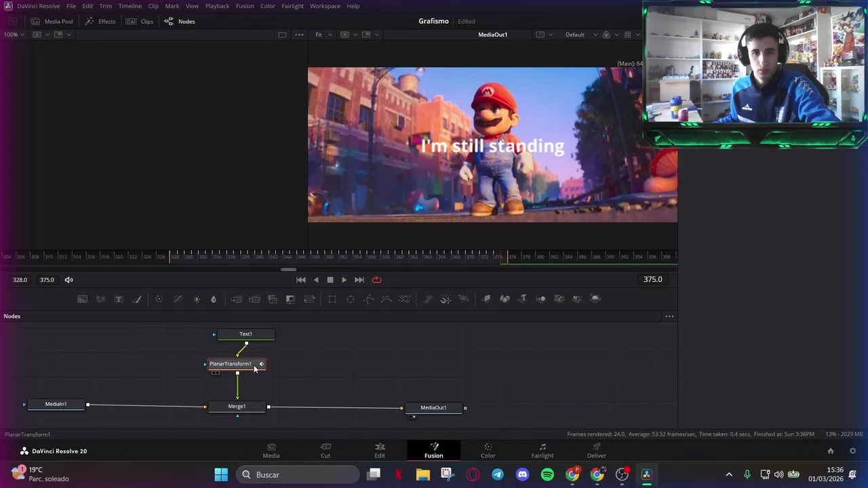
Task: Toggle viewer grid options icon
Action: [x=628, y=35]
